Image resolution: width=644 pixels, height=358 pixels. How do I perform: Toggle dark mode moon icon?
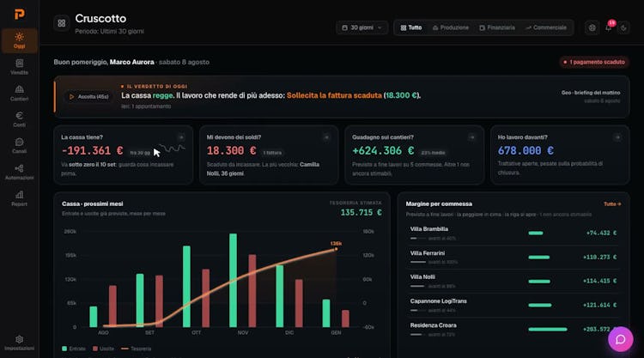coord(623,27)
